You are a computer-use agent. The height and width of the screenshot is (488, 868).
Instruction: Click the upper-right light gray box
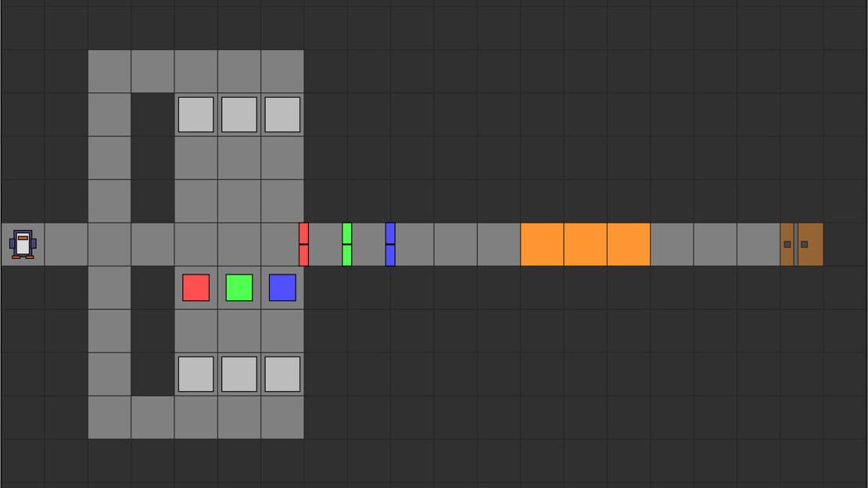coord(282,115)
